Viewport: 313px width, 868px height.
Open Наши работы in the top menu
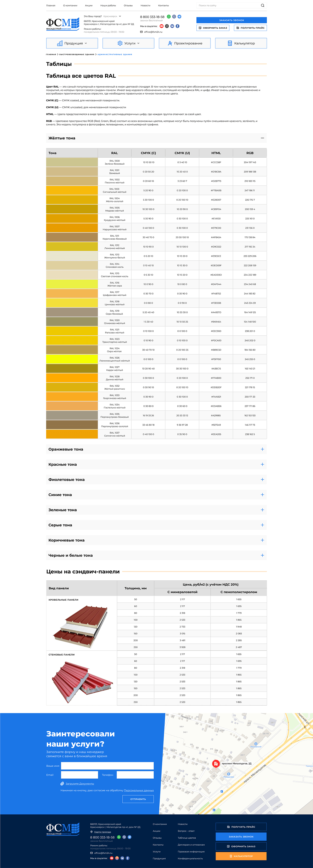pyautogui.click(x=108, y=5)
